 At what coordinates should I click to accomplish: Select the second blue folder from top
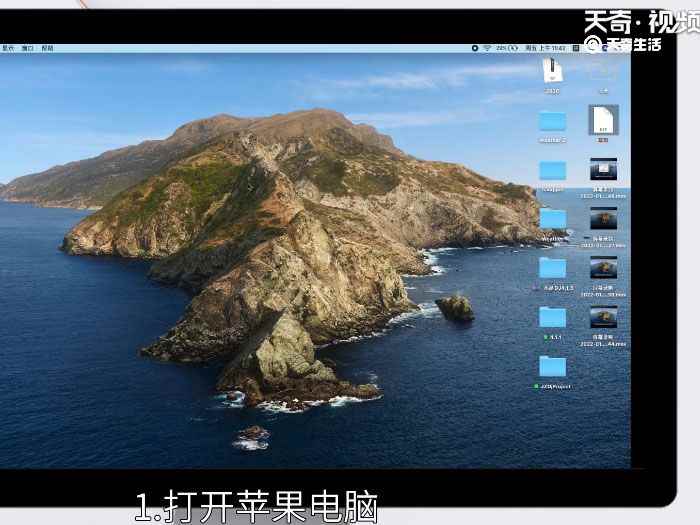click(x=552, y=170)
